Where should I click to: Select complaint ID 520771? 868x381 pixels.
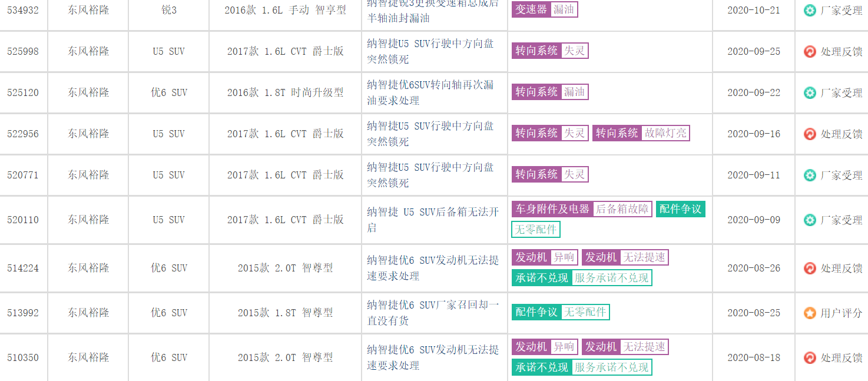(x=23, y=175)
